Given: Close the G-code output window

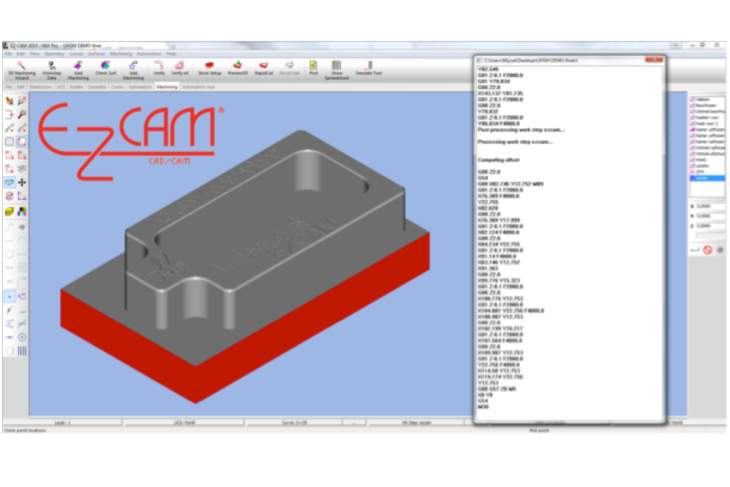Looking at the screenshot, I should tap(654, 60).
